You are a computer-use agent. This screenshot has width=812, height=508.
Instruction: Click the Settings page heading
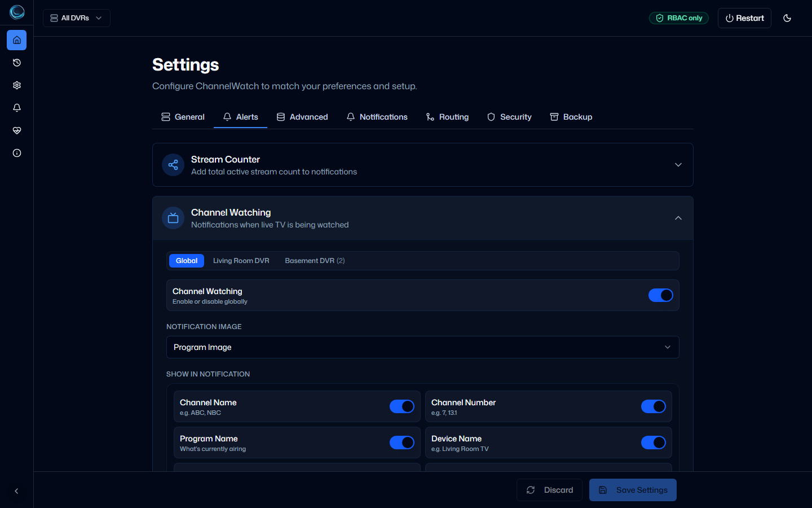click(186, 65)
